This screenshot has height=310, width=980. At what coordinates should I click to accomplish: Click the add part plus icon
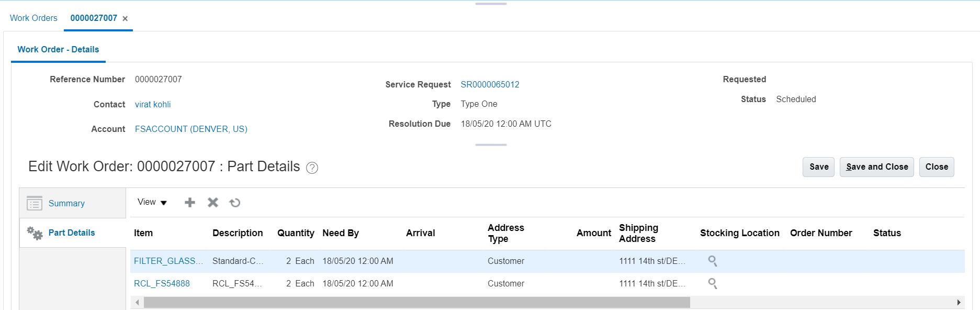[x=190, y=203]
